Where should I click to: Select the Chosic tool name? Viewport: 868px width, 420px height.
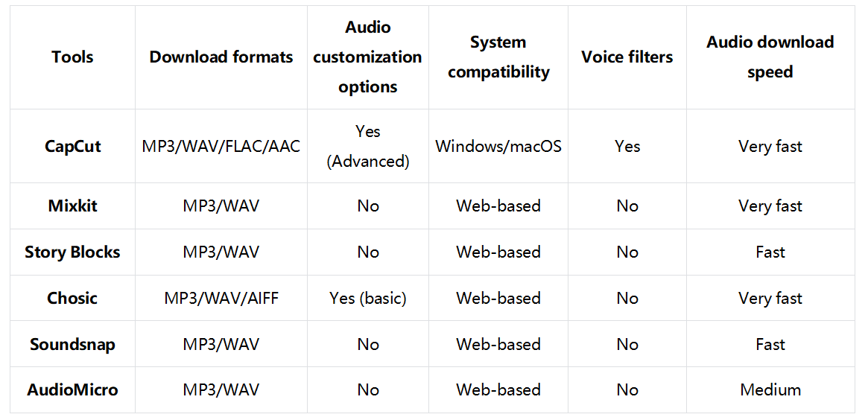point(72,298)
